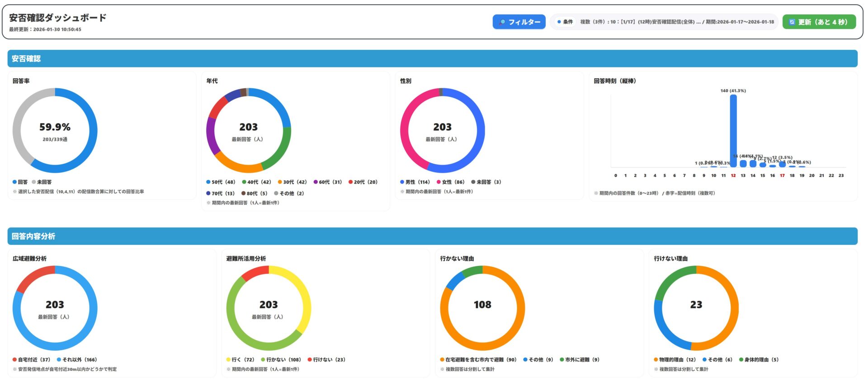Hide 自宅付近 (37) in 広域避難分析
This screenshot has width=868, height=385.
click(31, 360)
